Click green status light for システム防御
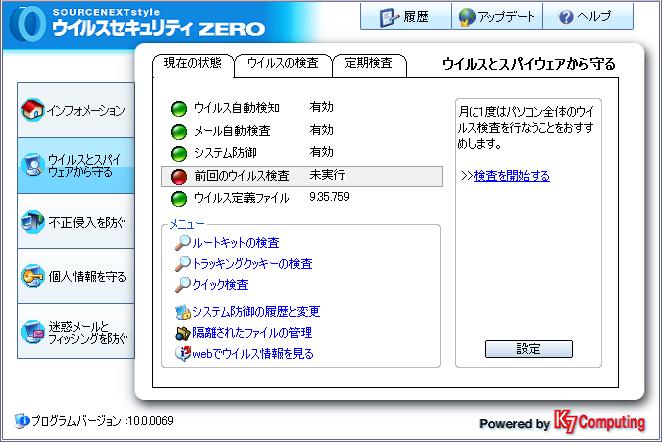Image resolution: width=662 pixels, height=442 pixels. 179,154
